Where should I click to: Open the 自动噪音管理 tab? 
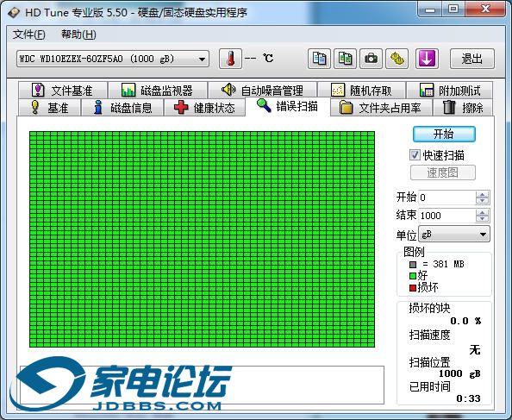(x=263, y=91)
